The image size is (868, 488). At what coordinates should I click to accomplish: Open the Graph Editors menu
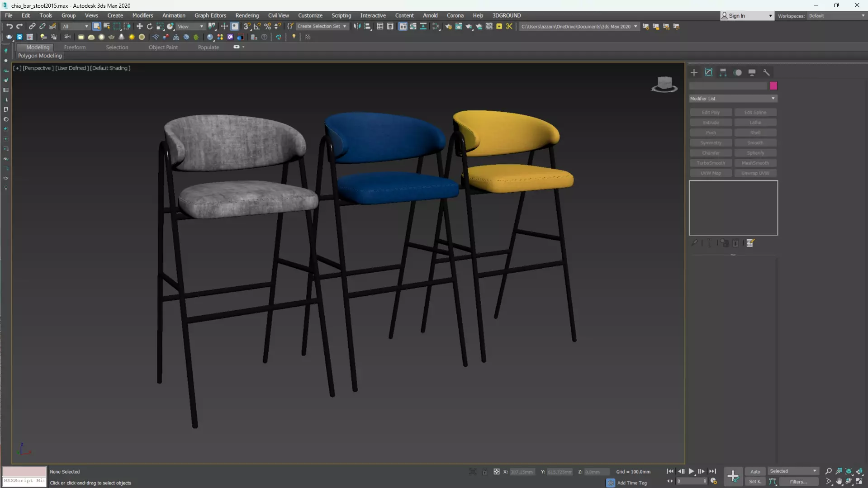(210, 15)
